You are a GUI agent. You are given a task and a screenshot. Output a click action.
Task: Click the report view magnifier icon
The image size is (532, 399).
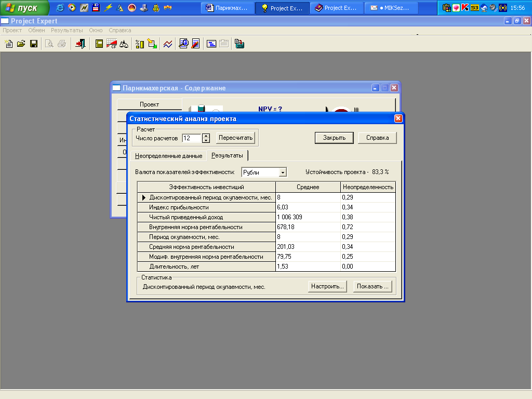coord(183,44)
